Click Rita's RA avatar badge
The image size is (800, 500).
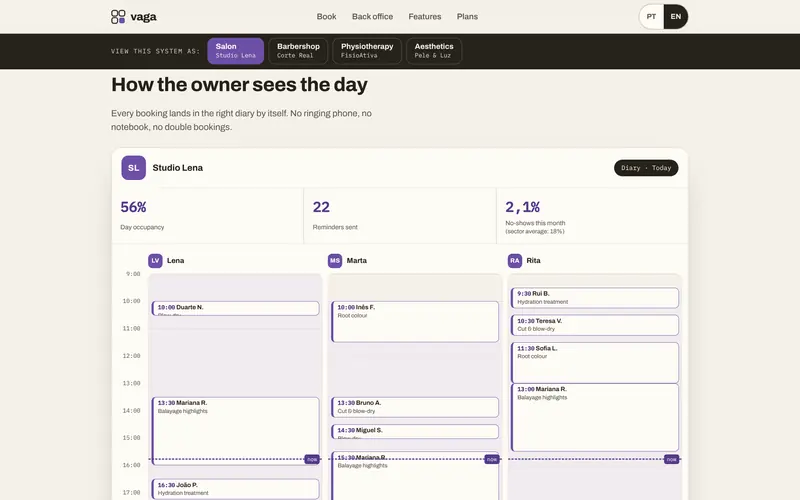tap(515, 261)
